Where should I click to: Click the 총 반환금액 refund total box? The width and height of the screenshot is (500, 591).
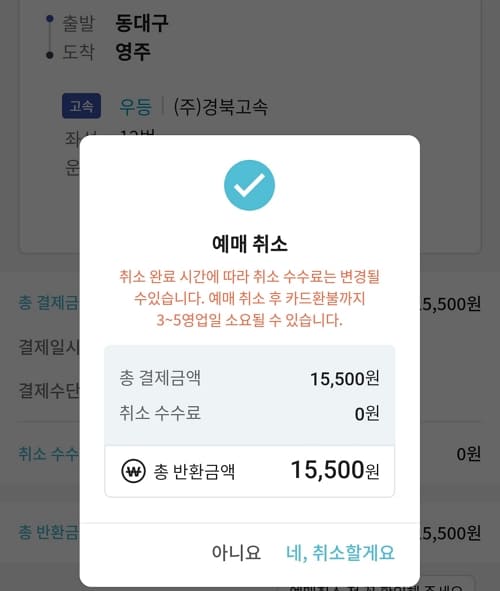pyautogui.click(x=249, y=471)
